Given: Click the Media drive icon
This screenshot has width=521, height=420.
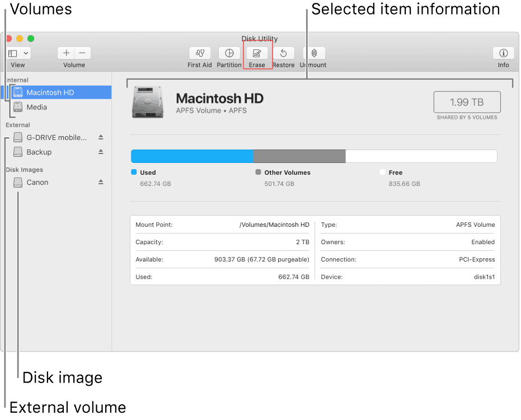Looking at the screenshot, I should [x=18, y=107].
